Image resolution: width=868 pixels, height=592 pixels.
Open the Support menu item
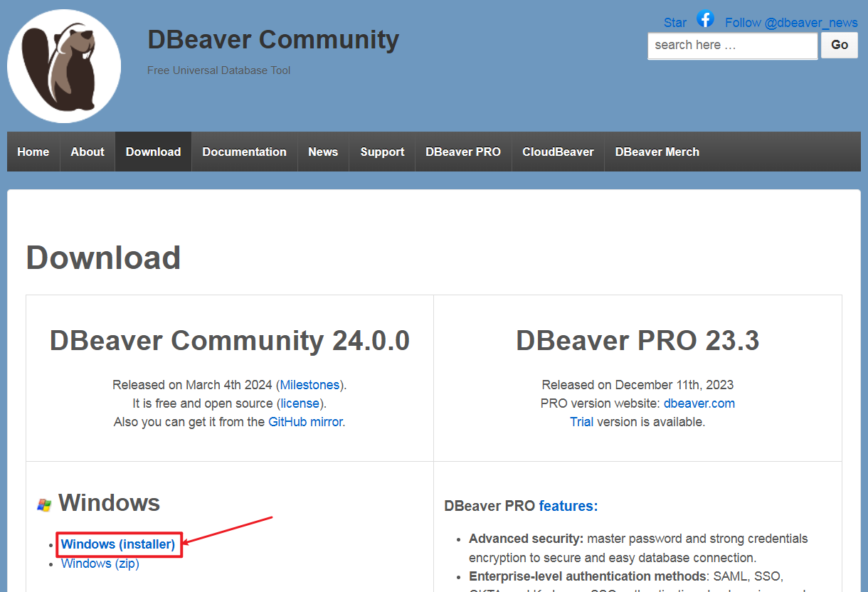coord(382,152)
